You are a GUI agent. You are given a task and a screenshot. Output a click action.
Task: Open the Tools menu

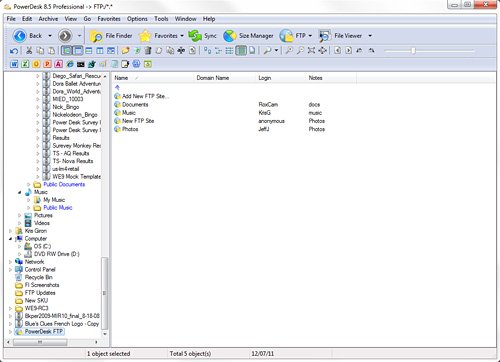[161, 19]
